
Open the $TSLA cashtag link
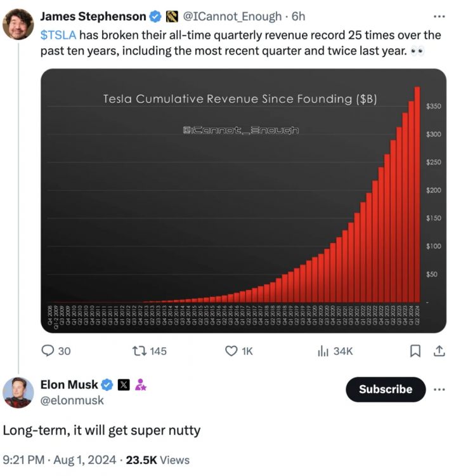pyautogui.click(x=58, y=35)
